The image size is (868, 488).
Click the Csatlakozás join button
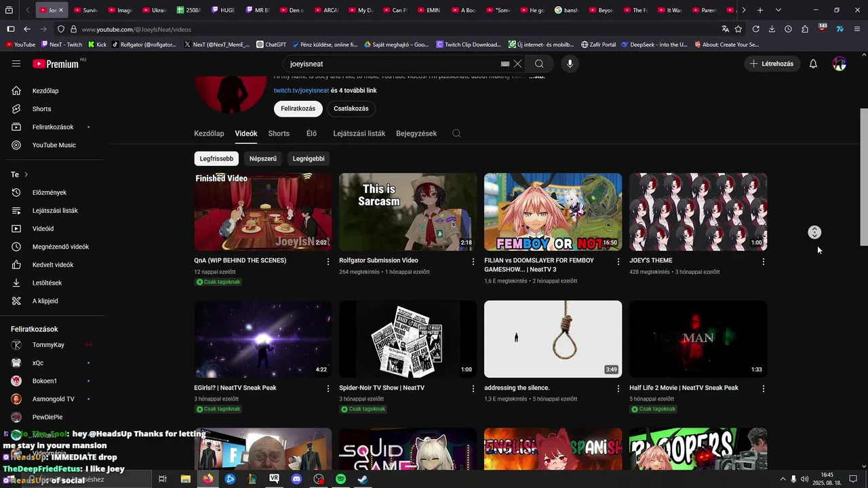point(351,108)
